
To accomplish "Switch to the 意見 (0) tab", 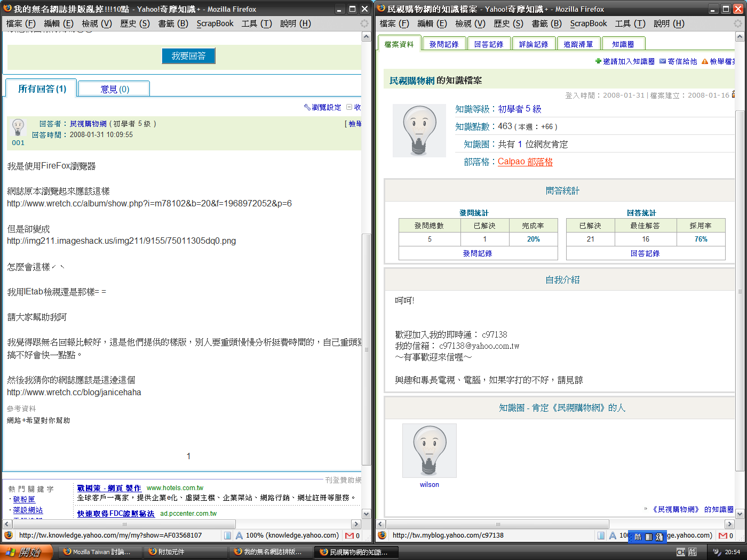I will pyautogui.click(x=114, y=89).
